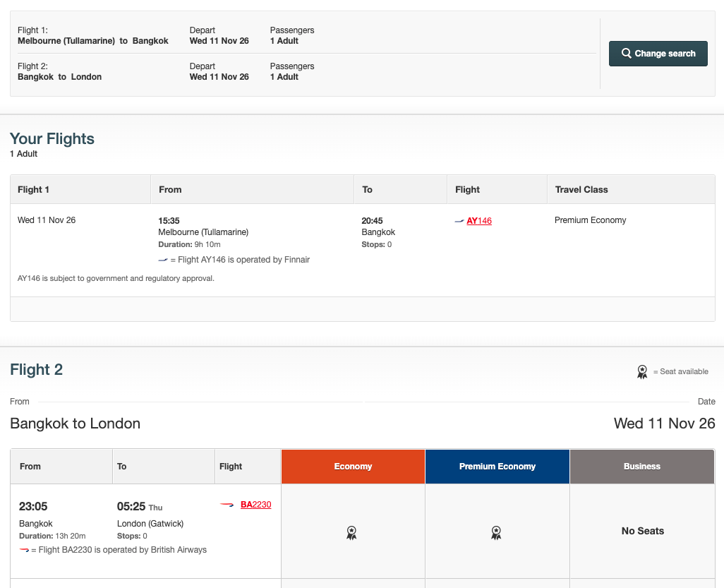
Task: Click the No Seats Business cell
Action: click(641, 531)
